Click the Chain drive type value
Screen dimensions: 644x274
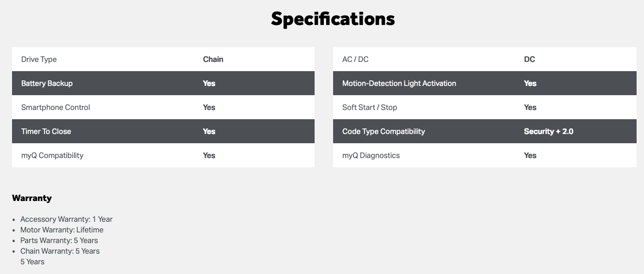click(213, 59)
